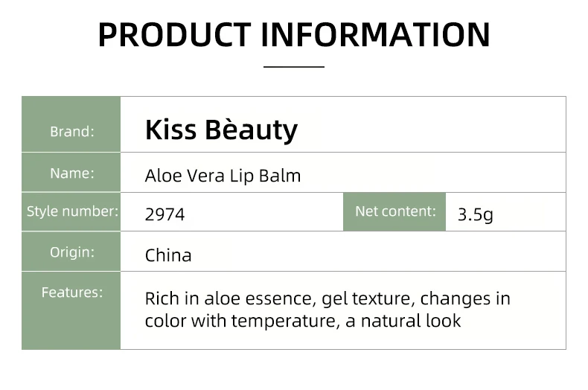Image resolution: width=588 pixels, height=390 pixels.
Task: Select the Name: label cell
Action: [71, 173]
